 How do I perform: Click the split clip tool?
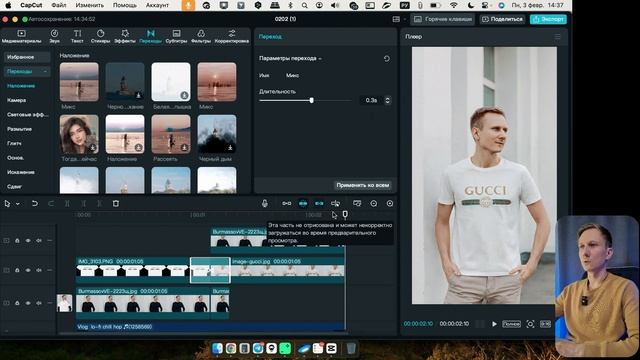point(67,203)
